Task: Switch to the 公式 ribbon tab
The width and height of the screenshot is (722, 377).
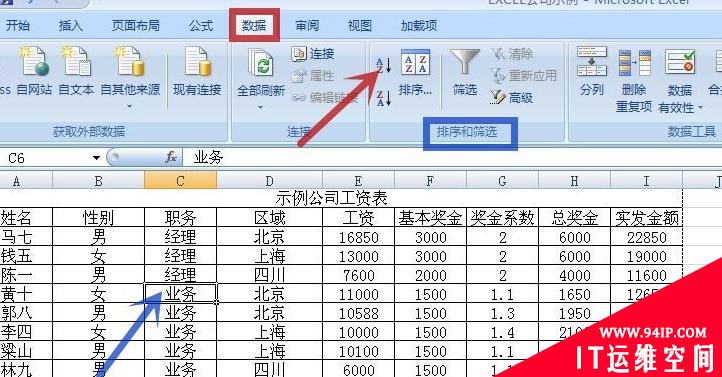Action: [x=201, y=25]
